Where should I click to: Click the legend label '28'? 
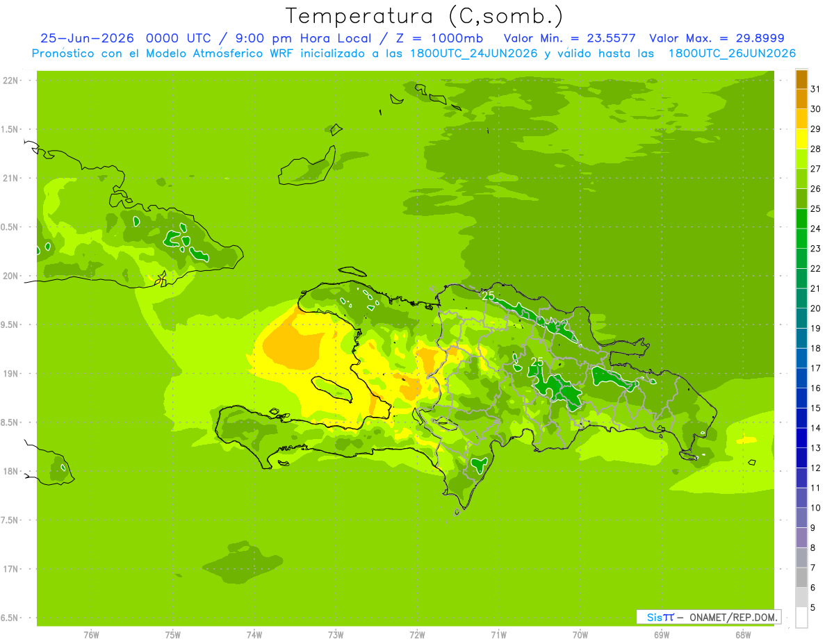(x=816, y=149)
